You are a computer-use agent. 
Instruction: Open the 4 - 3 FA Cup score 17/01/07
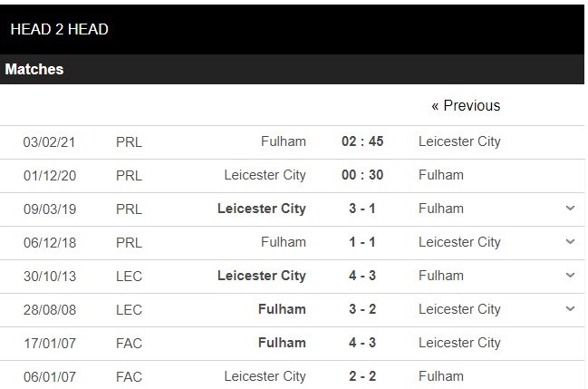pyautogui.click(x=362, y=343)
